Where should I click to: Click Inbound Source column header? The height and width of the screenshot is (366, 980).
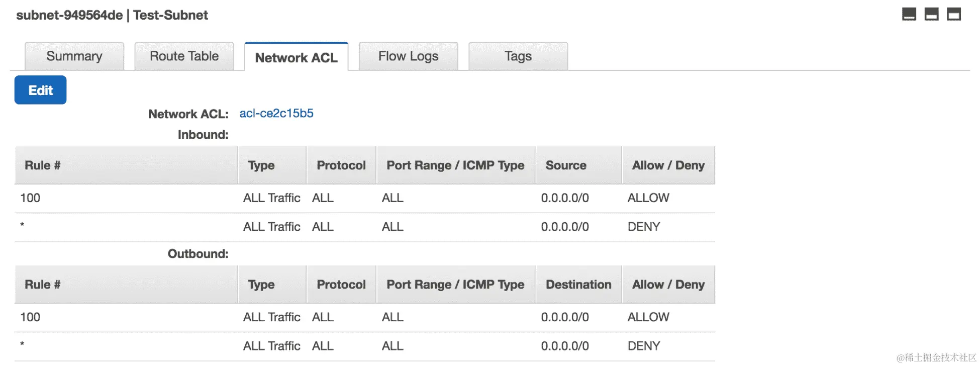[566, 165]
